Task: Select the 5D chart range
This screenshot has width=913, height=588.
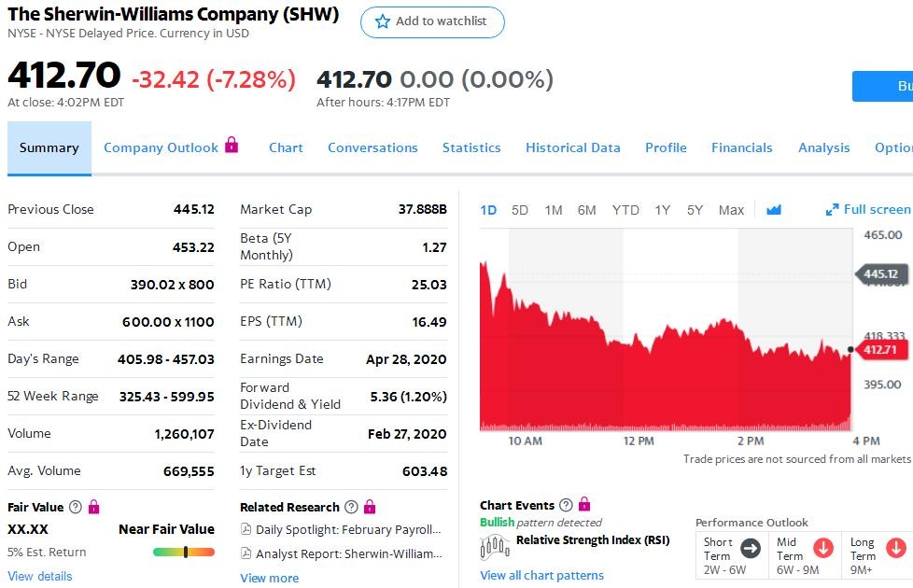Action: click(520, 210)
